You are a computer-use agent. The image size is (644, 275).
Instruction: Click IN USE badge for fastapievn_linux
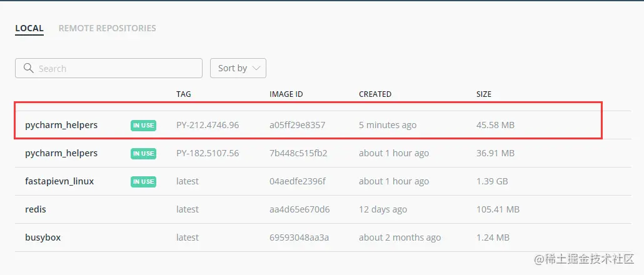(143, 181)
